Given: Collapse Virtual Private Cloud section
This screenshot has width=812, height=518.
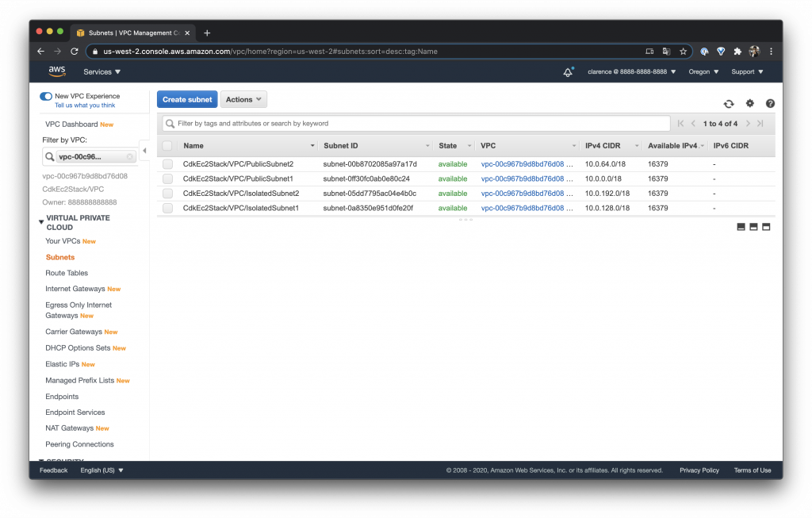Looking at the screenshot, I should [41, 221].
